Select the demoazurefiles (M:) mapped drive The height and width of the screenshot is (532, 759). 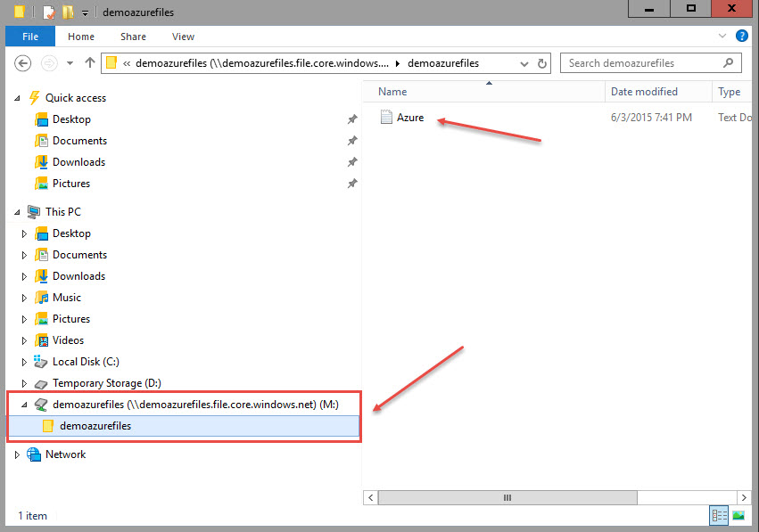tap(195, 405)
